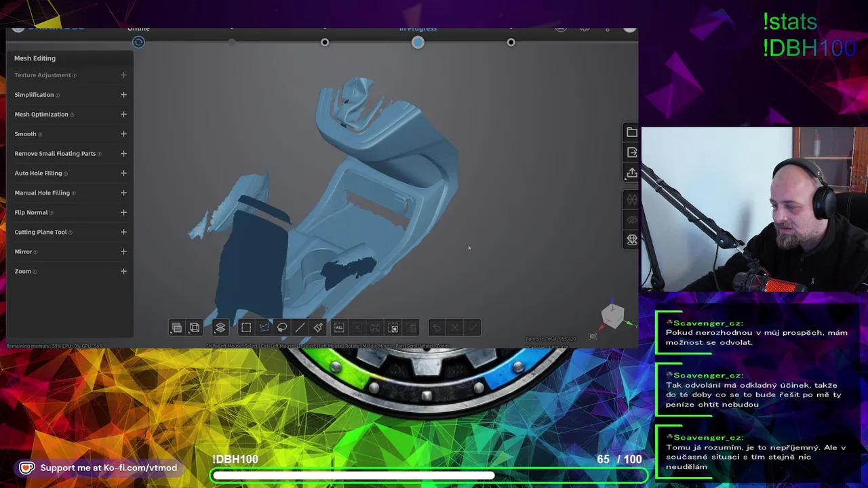Viewport: 868px width, 488px height.
Task: Click the webcam video thumbnail
Action: (754, 209)
